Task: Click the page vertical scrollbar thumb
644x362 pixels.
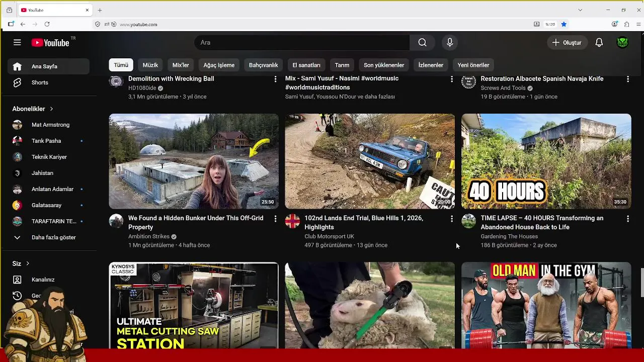Action: (642, 283)
